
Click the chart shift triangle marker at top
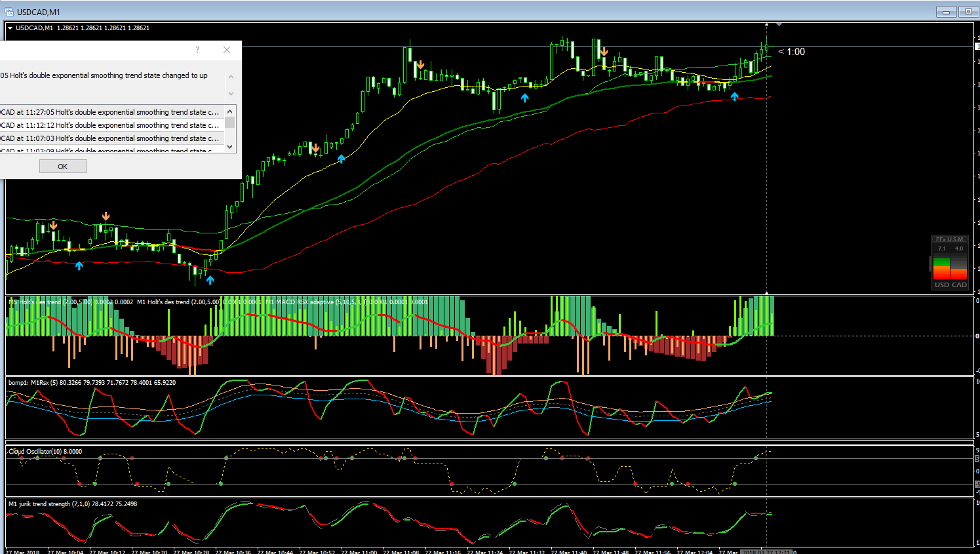779,24
